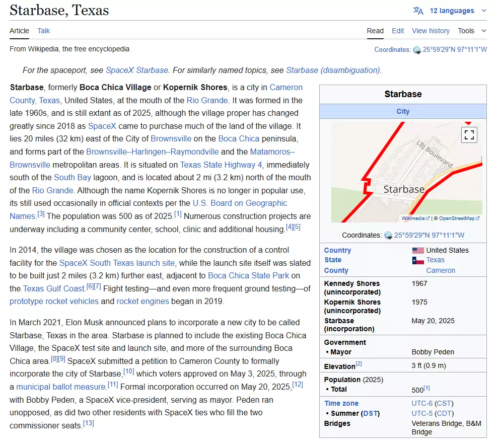The width and height of the screenshot is (500, 448).
Task: Open the Rio Grande link in first sentence
Action: (207, 101)
